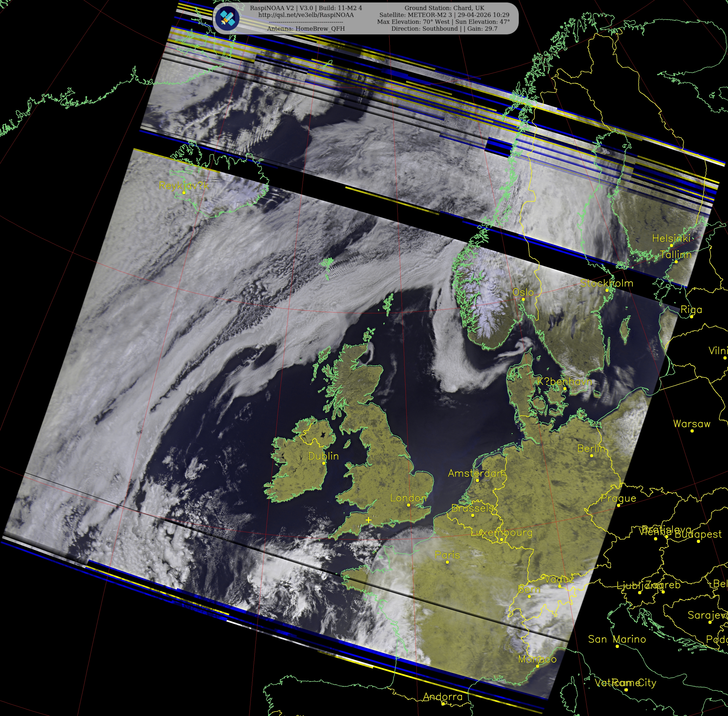
Task: Click the Warsaw city marker dot
Action: click(x=692, y=431)
